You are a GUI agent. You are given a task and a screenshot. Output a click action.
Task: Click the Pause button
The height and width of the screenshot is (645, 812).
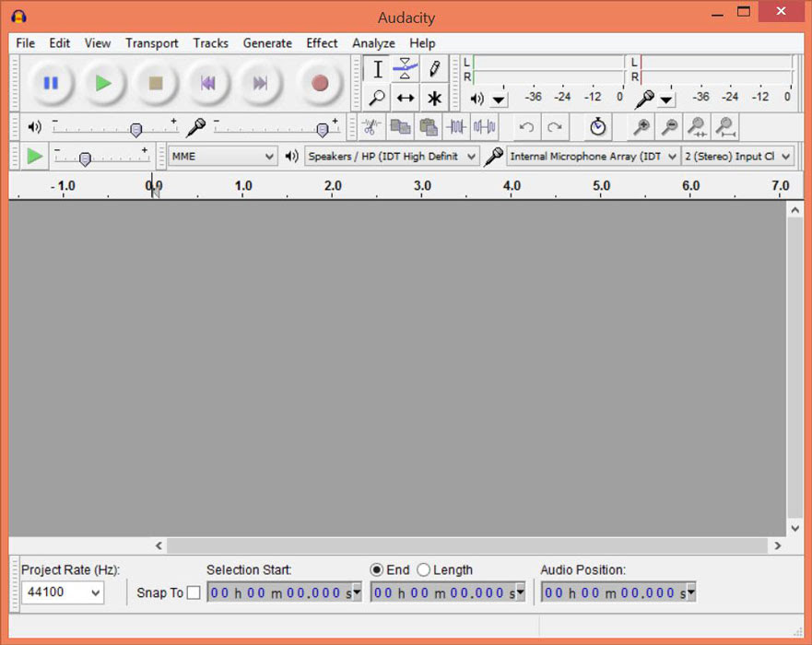(x=51, y=83)
